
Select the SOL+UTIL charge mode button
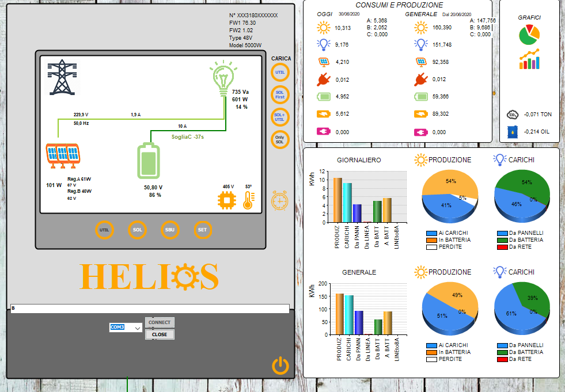pyautogui.click(x=280, y=117)
